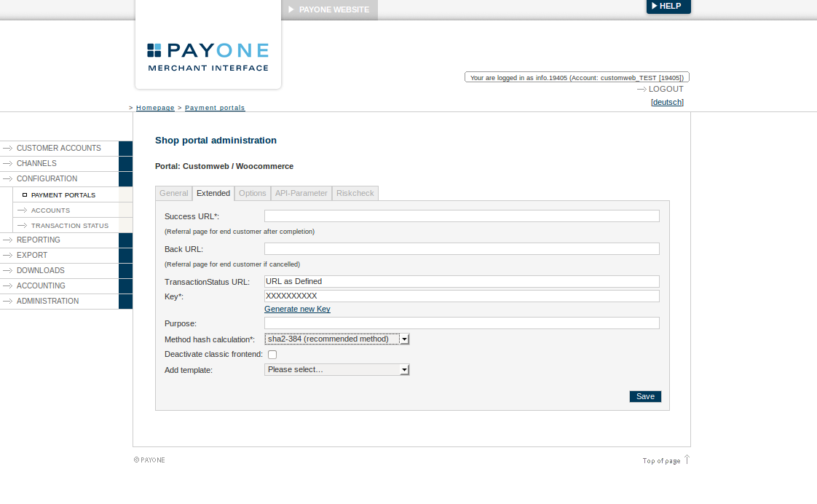The height and width of the screenshot is (504, 817).
Task: Switch language via the deutsch link
Action: 667,103
